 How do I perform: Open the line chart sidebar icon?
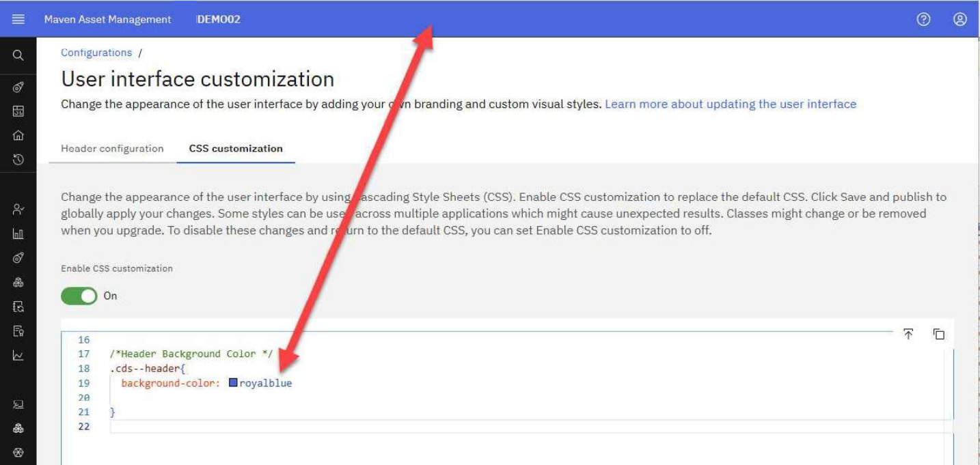[18, 356]
